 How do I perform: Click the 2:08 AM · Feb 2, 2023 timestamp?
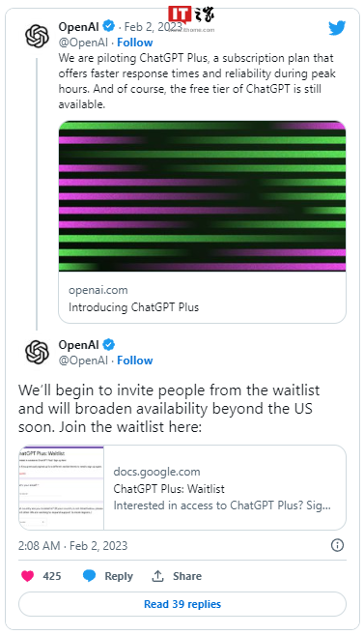point(72,546)
